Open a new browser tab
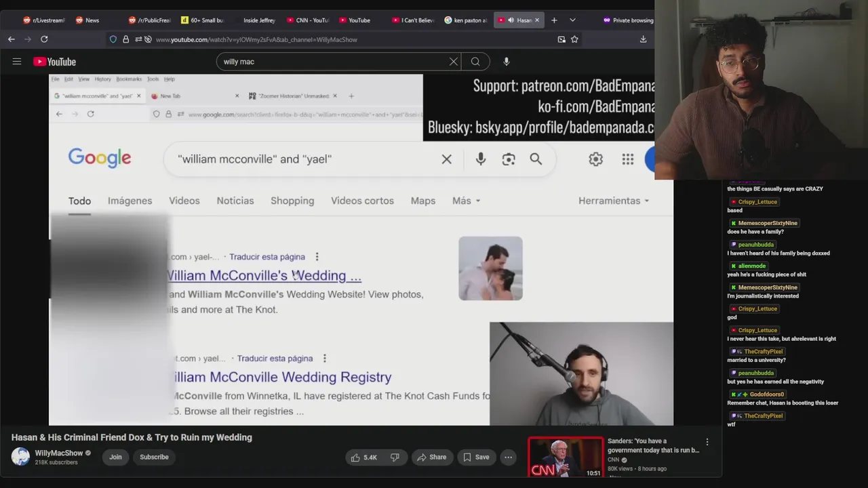868x488 pixels. coord(554,20)
